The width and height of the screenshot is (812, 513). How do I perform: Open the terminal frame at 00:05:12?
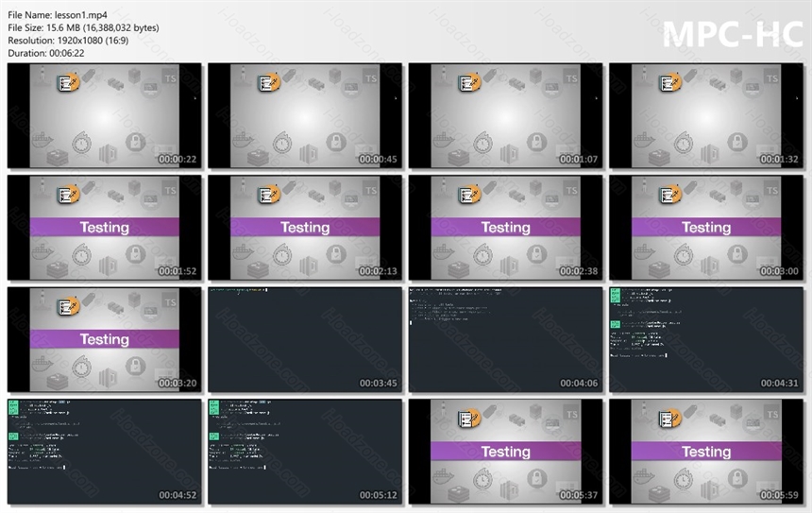coord(305,452)
